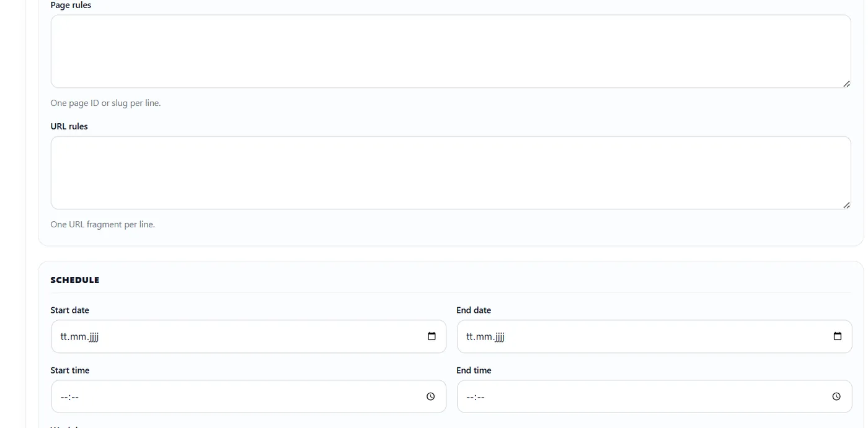Click the SCHEDULE section heading
The image size is (868, 428).
click(x=75, y=280)
